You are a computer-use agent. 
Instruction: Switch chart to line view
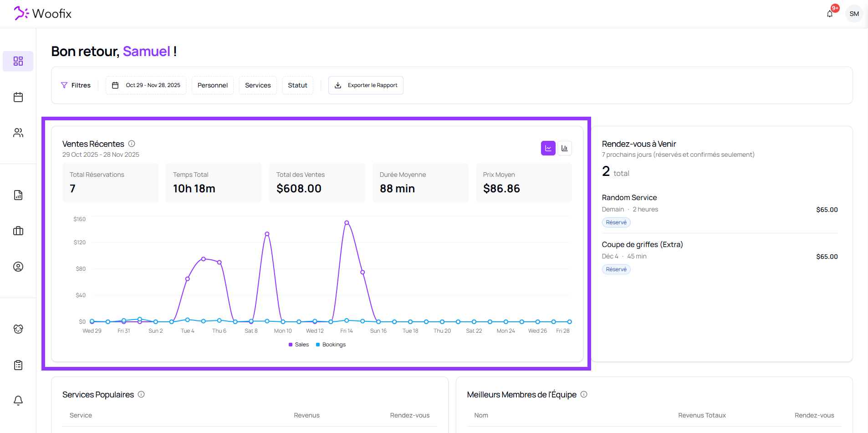tap(548, 148)
